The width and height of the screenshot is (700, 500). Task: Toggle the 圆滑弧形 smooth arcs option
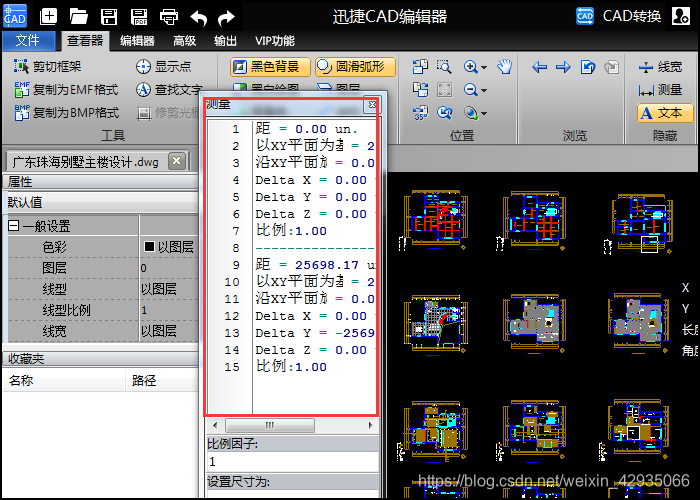click(x=355, y=67)
